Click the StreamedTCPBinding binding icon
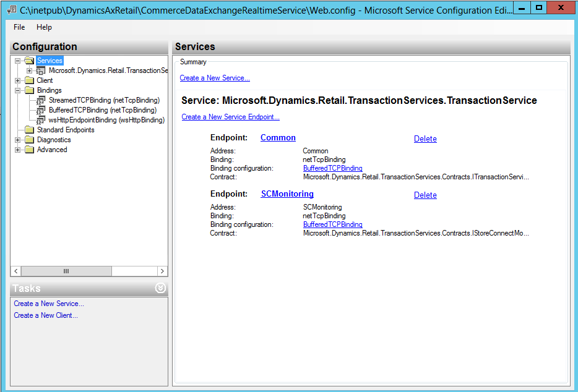The image size is (578, 392). [x=41, y=100]
